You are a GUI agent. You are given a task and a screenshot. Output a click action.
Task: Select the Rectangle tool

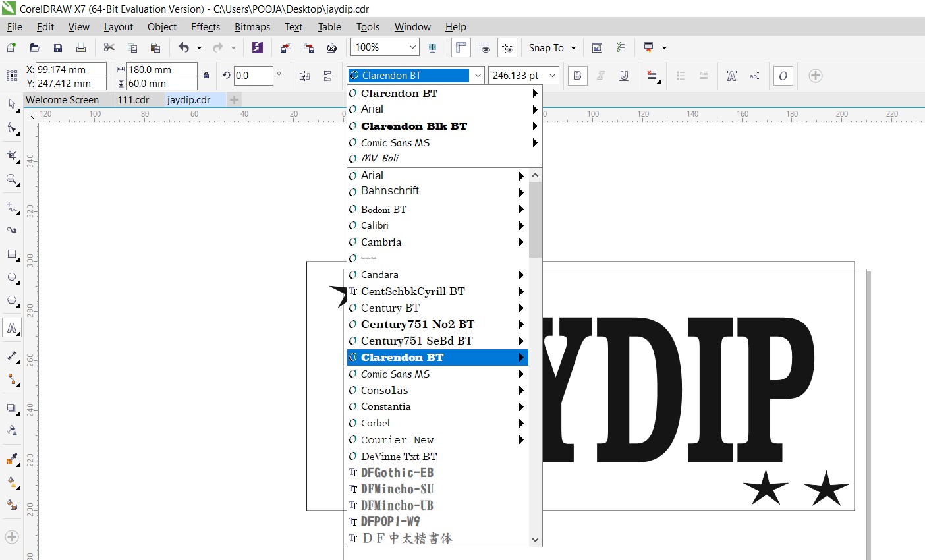(x=12, y=254)
